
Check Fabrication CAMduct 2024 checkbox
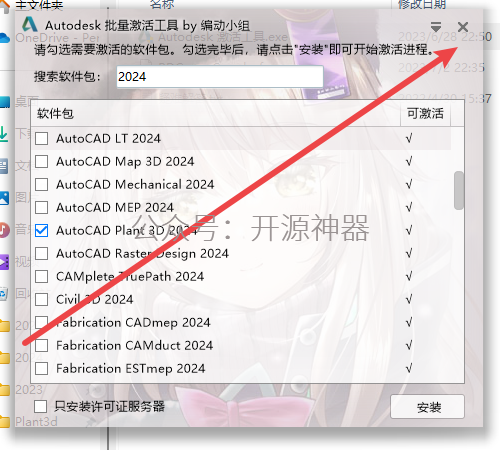[41, 345]
